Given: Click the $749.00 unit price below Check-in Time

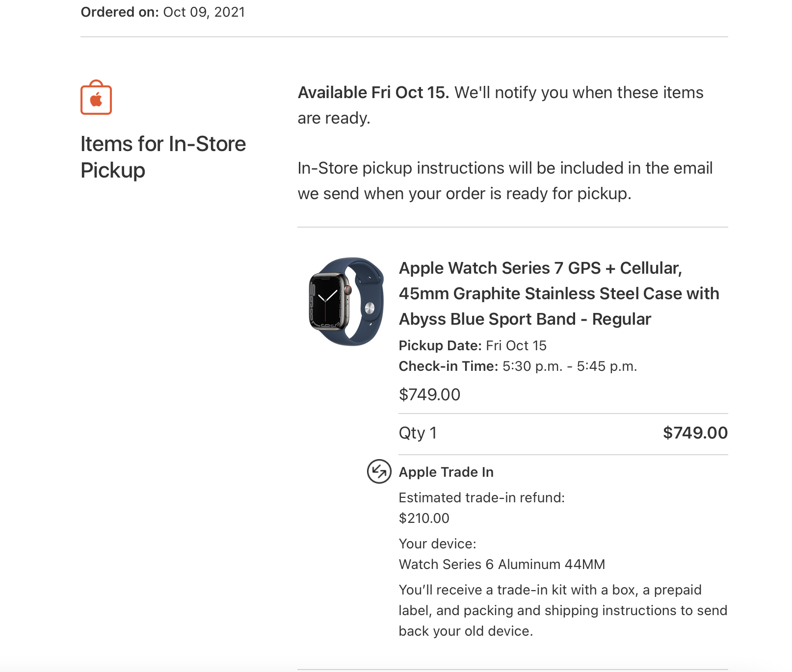Looking at the screenshot, I should pyautogui.click(x=429, y=394).
